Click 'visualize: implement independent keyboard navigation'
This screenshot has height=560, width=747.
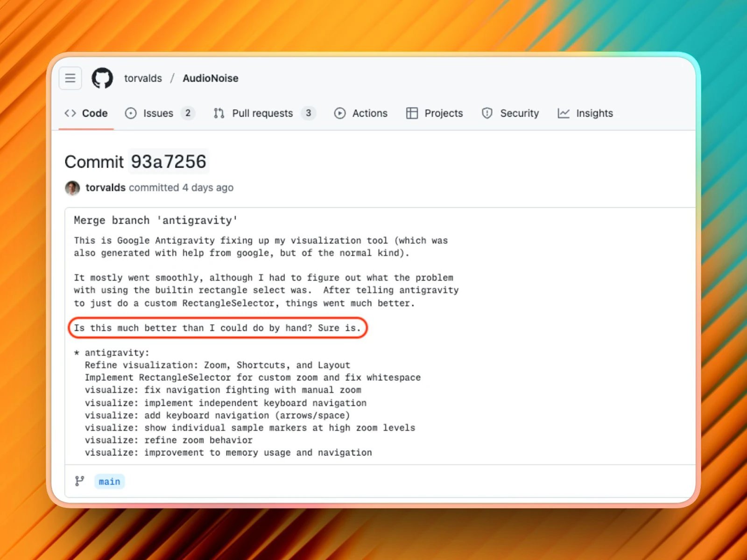point(226,403)
